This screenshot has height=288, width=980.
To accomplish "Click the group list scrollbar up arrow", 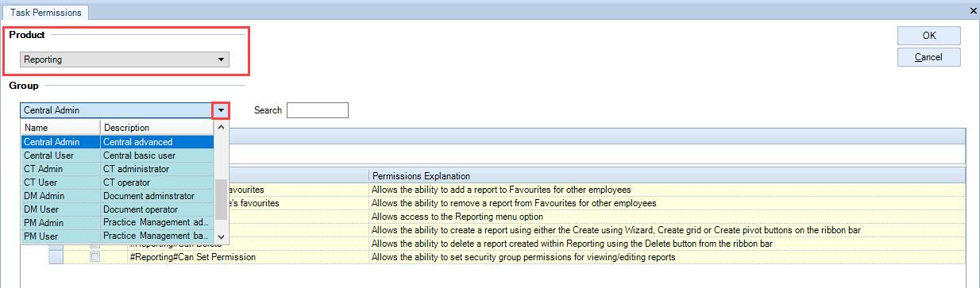I will click(222, 127).
